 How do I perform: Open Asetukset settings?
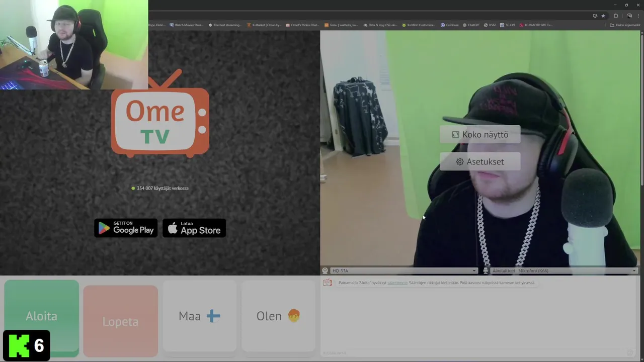coord(480,161)
